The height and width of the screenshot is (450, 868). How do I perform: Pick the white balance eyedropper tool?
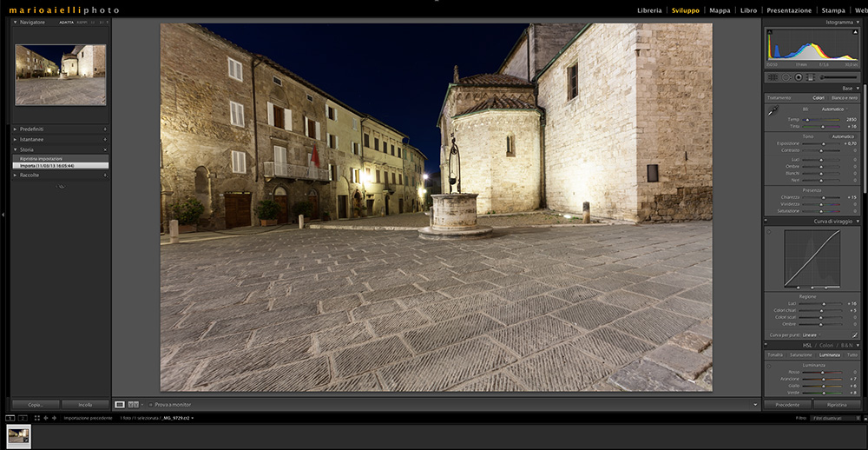click(773, 111)
